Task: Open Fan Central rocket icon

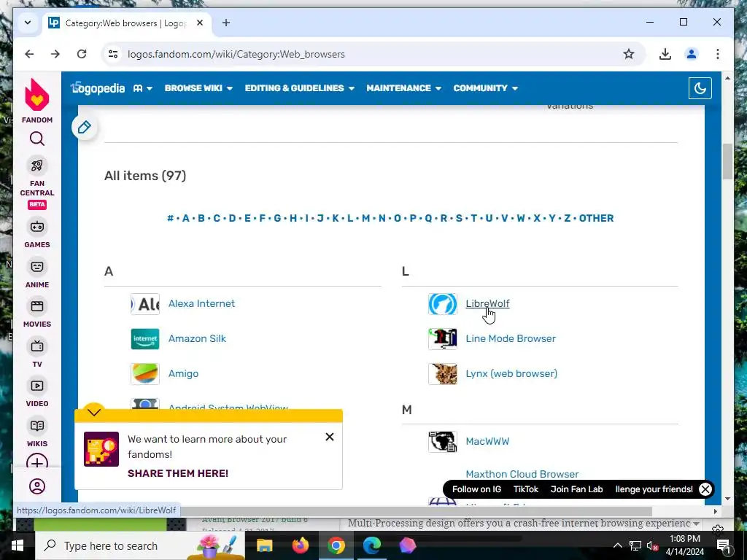Action: [36, 166]
